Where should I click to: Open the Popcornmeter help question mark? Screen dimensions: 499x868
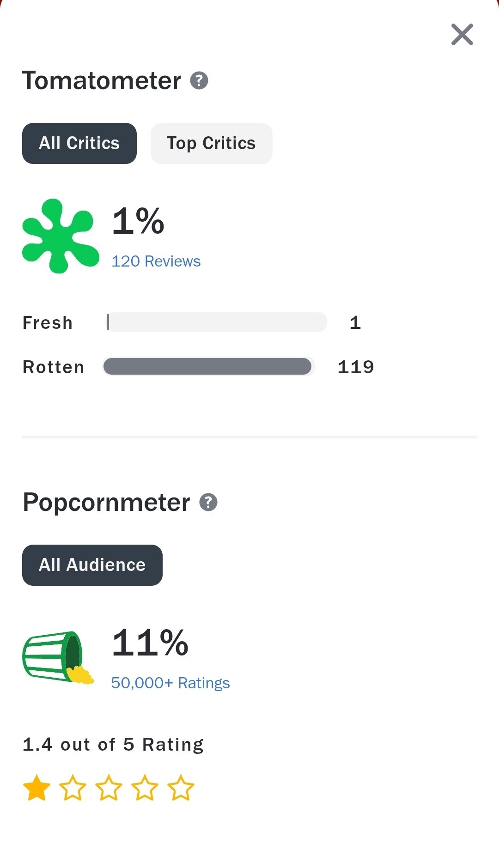[x=208, y=502]
